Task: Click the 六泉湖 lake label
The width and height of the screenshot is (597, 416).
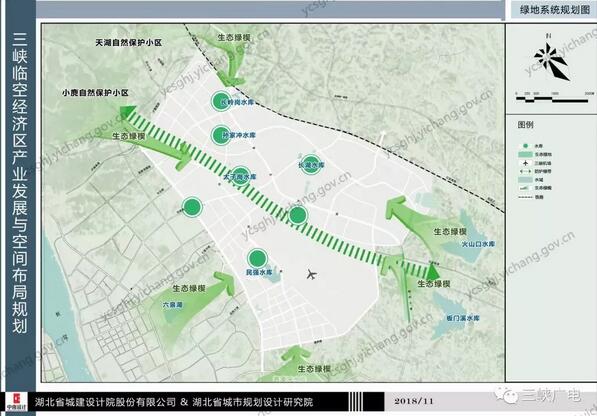Action: pyautogui.click(x=173, y=305)
